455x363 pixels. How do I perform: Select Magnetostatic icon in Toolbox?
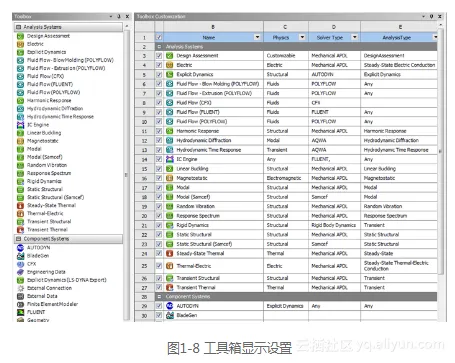(20, 141)
